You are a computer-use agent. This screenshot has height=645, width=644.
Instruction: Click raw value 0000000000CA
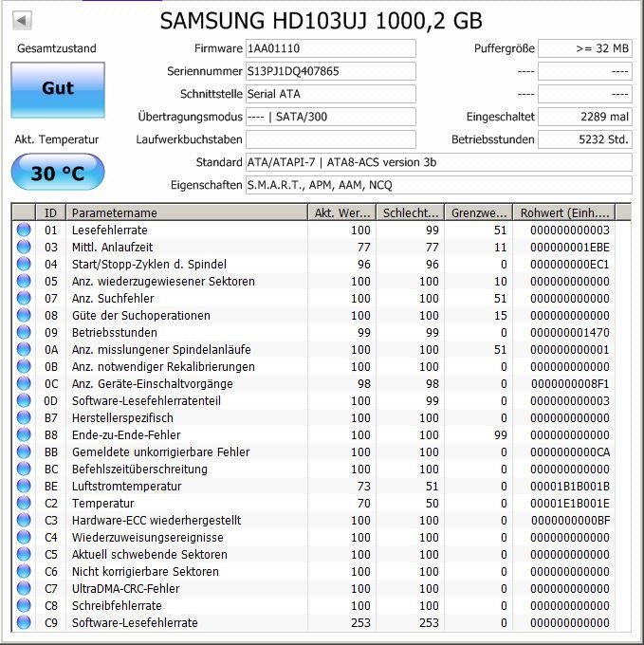[x=570, y=452]
